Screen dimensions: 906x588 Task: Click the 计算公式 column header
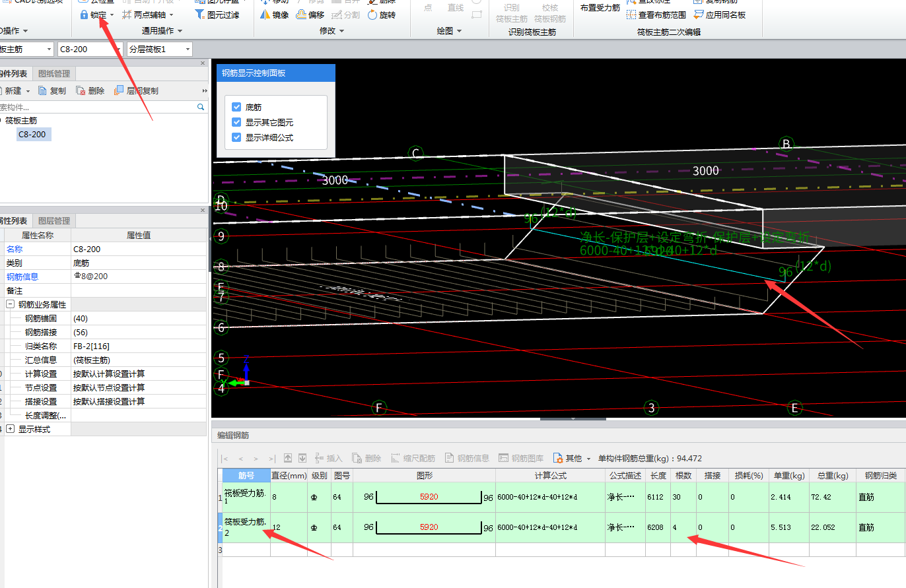tap(550, 475)
